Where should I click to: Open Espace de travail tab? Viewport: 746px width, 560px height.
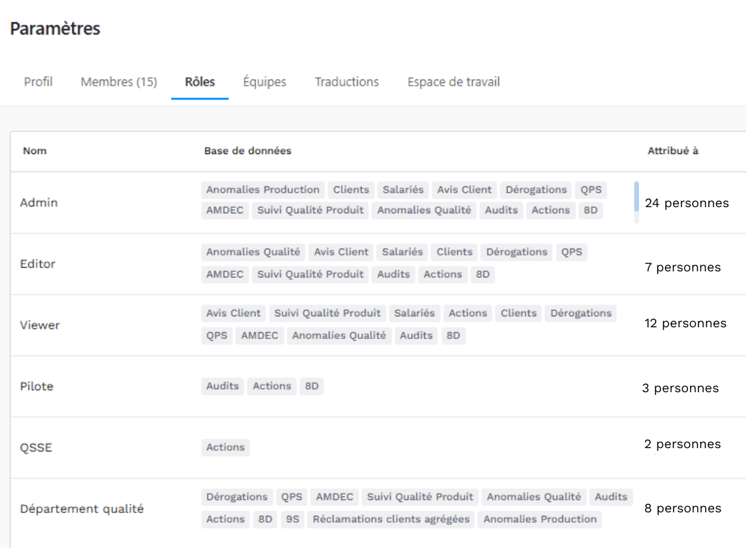453,82
